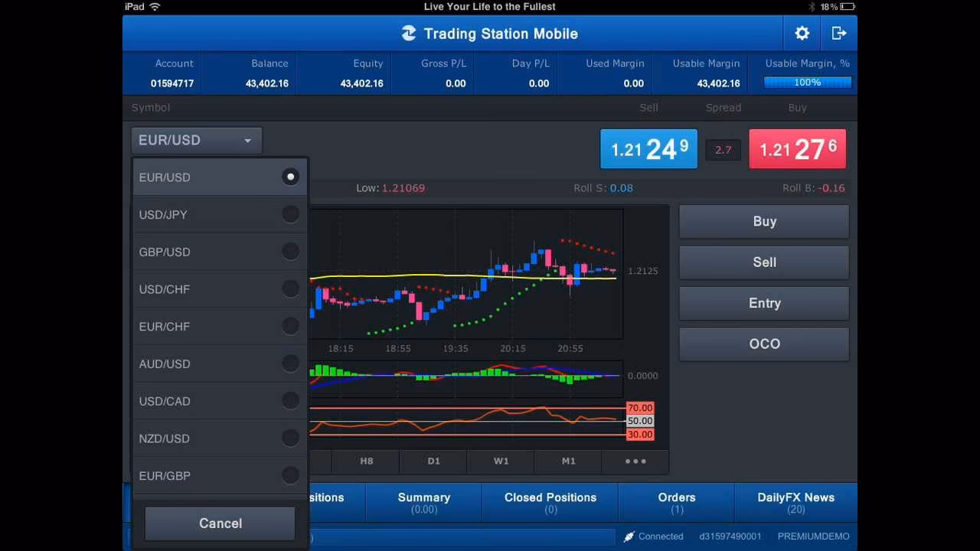Tap the account number 01594717
The height and width of the screenshot is (551, 980).
click(x=172, y=83)
